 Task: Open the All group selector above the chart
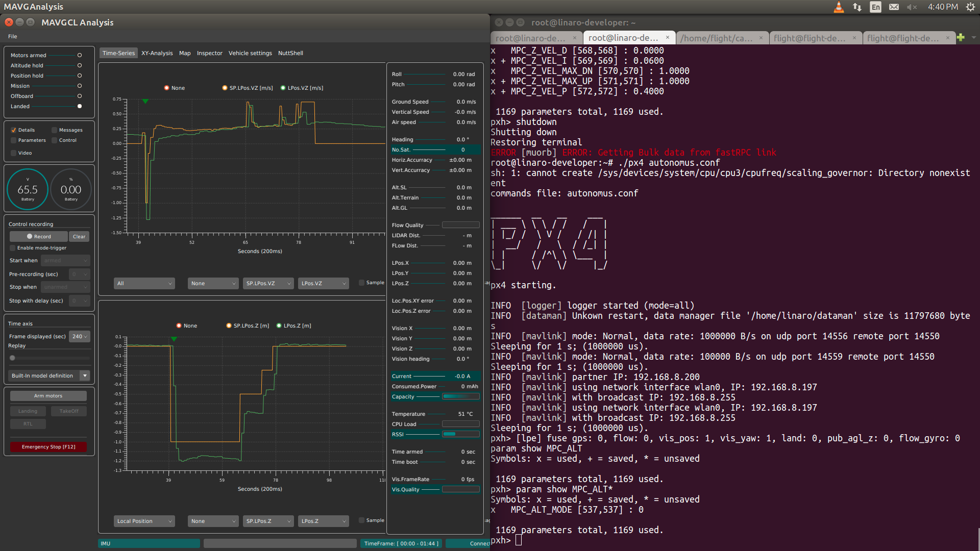pos(144,283)
